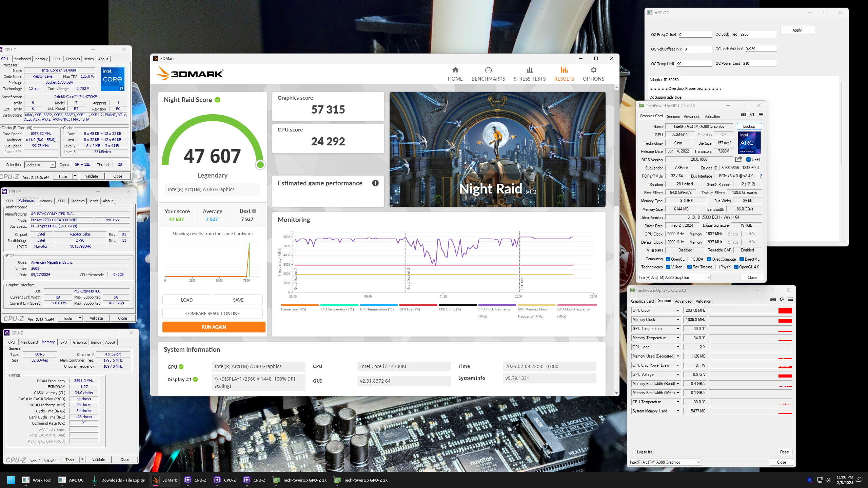
Task: Click the green validation check next to Night Raid Score
Action: [217, 100]
